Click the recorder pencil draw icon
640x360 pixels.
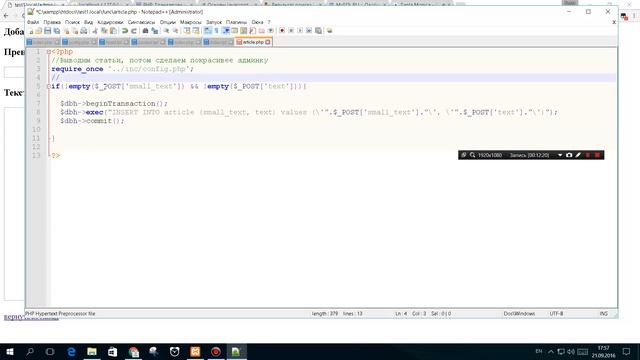coord(578,155)
